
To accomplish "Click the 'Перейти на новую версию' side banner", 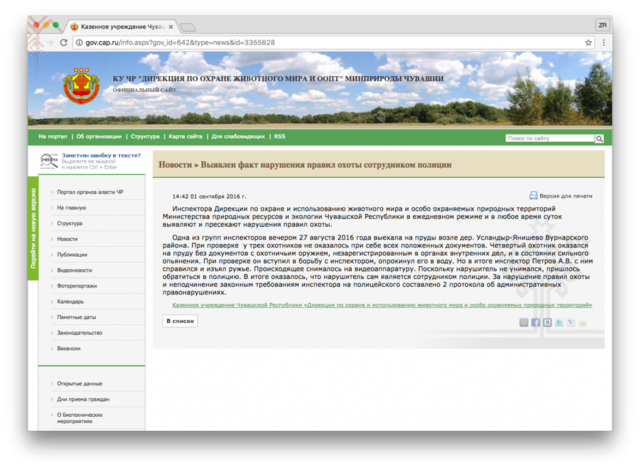I will click(x=33, y=229).
